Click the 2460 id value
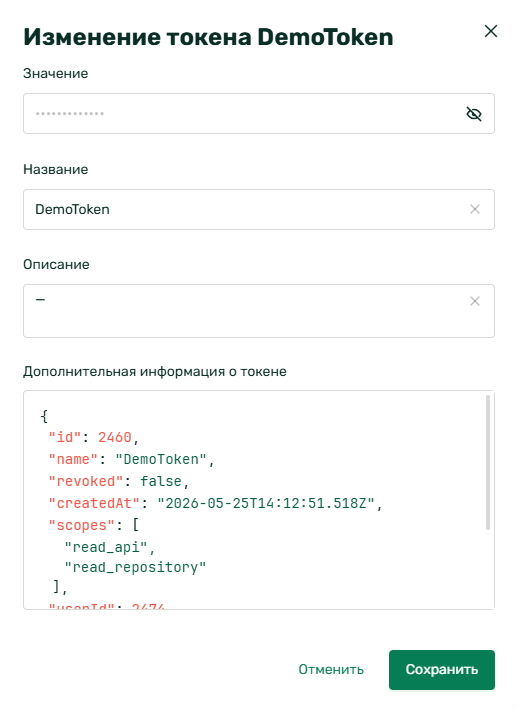The image size is (518, 709). click(x=115, y=437)
